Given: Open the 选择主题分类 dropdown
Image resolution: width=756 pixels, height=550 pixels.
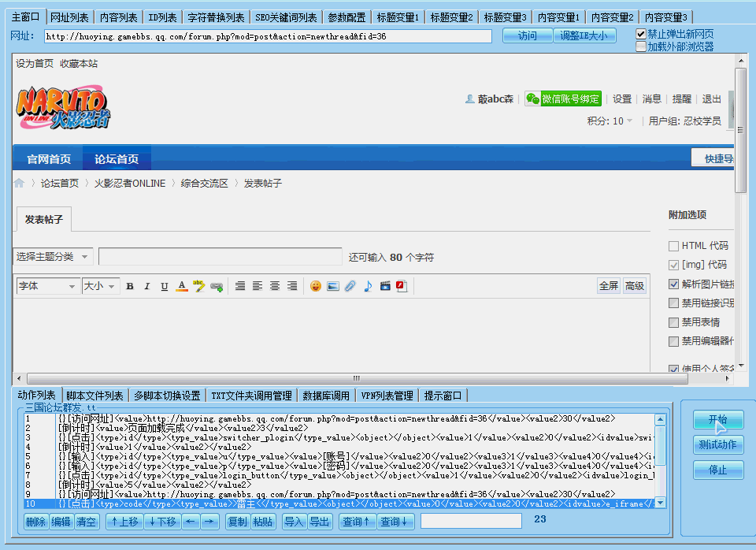Looking at the screenshot, I should [53, 257].
